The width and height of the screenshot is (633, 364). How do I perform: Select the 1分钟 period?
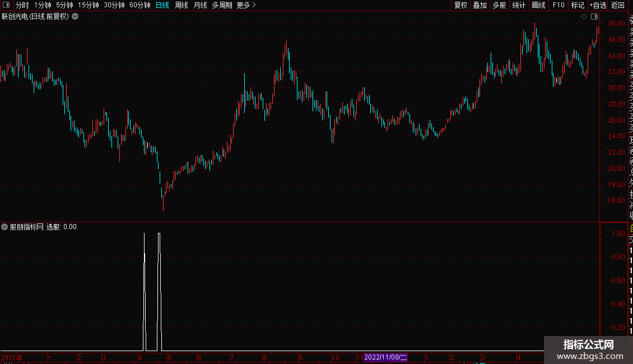[43, 5]
